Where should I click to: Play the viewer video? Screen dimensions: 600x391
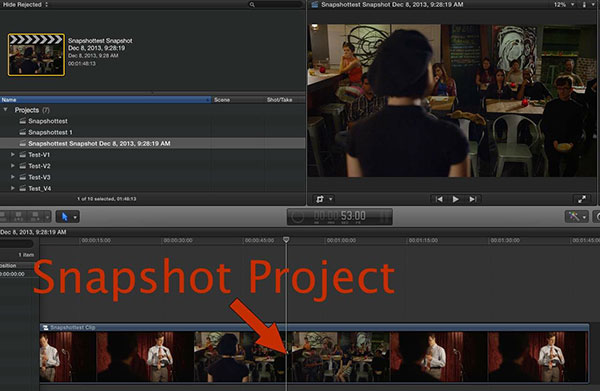click(455, 199)
